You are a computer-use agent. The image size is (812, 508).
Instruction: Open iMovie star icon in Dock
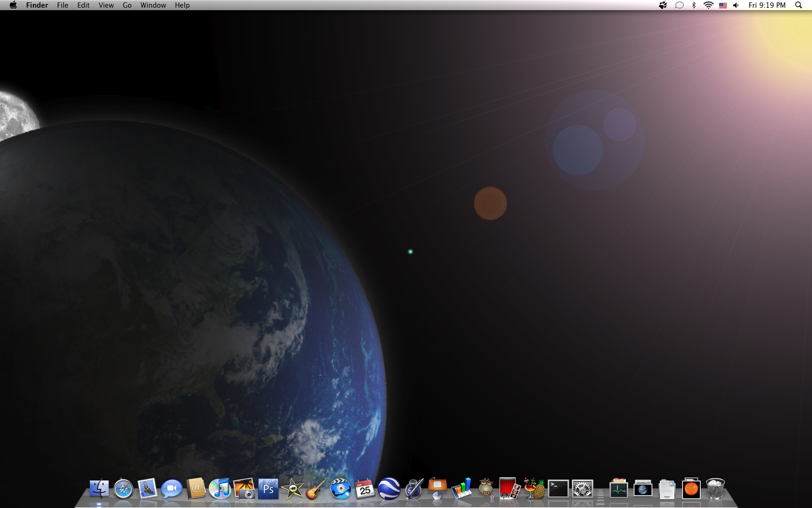(292, 489)
